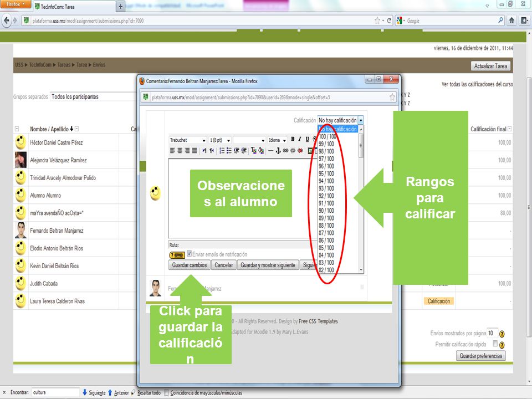Open the TecInfoCom breadcrumb link
The height and width of the screenshot is (399, 532).
[40, 64]
